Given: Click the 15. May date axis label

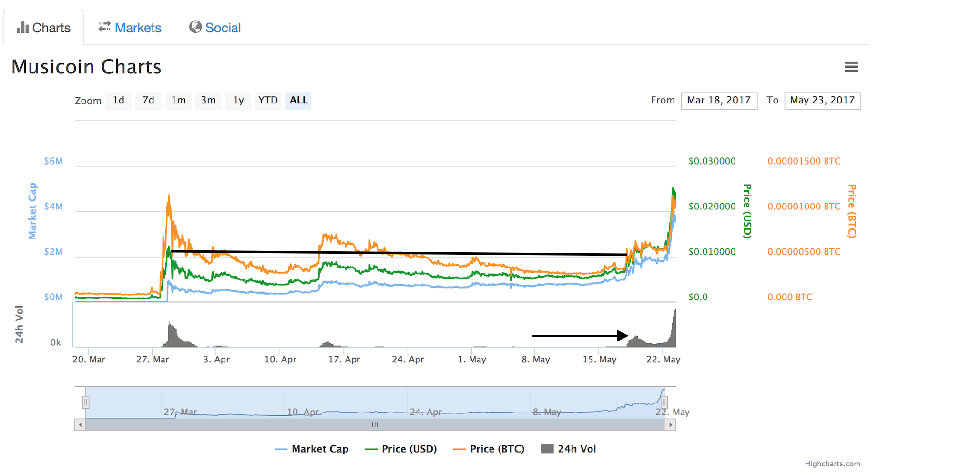Looking at the screenshot, I should tap(600, 360).
